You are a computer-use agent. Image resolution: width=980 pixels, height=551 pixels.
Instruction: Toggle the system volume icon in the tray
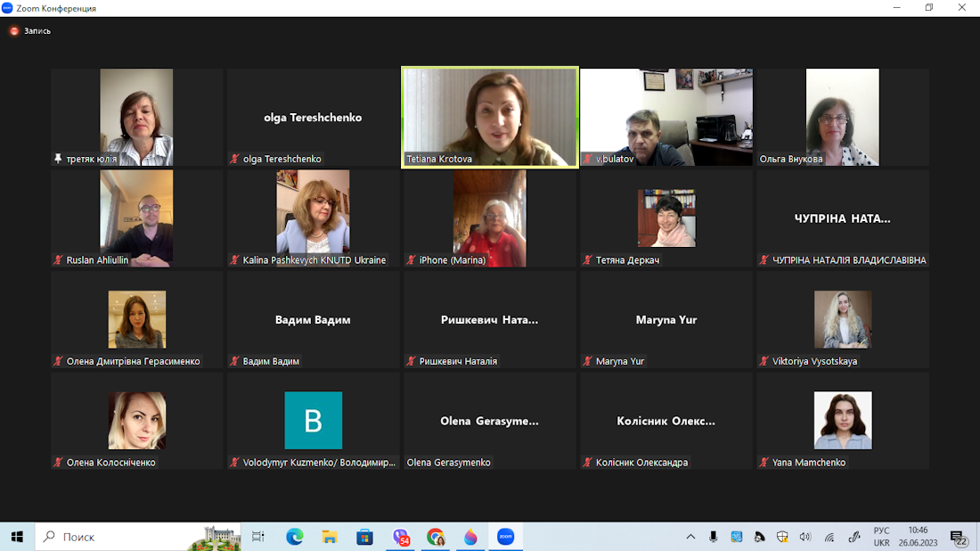[805, 537]
